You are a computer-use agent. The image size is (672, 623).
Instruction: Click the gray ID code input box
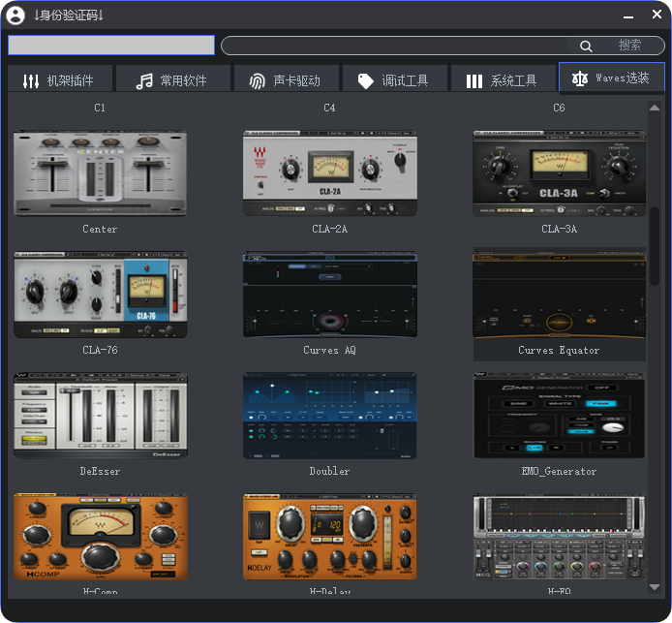(111, 45)
